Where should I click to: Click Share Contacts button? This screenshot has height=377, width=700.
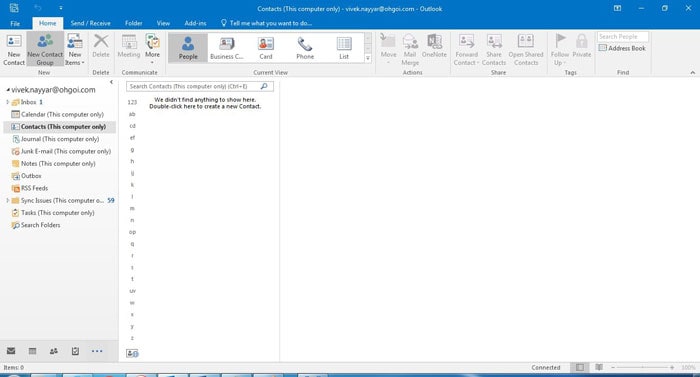[494, 49]
